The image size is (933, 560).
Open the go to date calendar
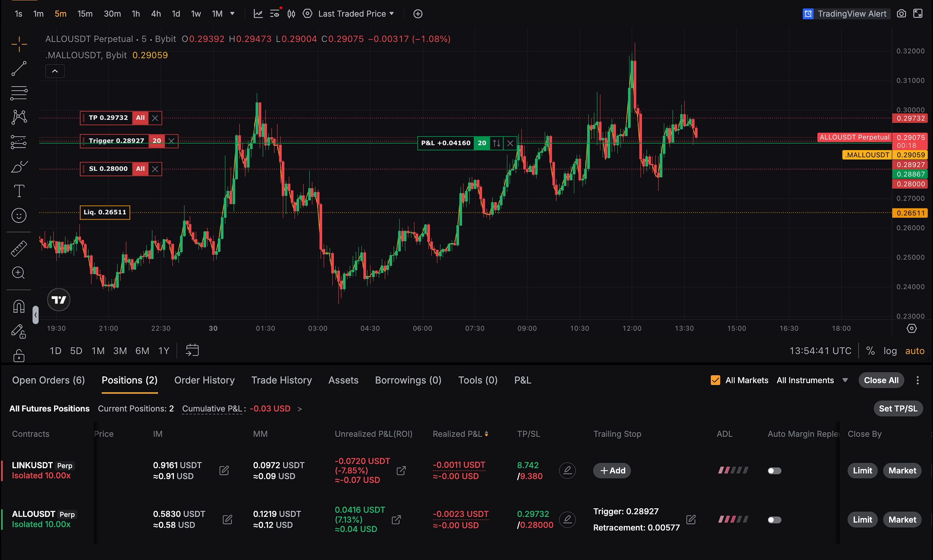coord(192,350)
